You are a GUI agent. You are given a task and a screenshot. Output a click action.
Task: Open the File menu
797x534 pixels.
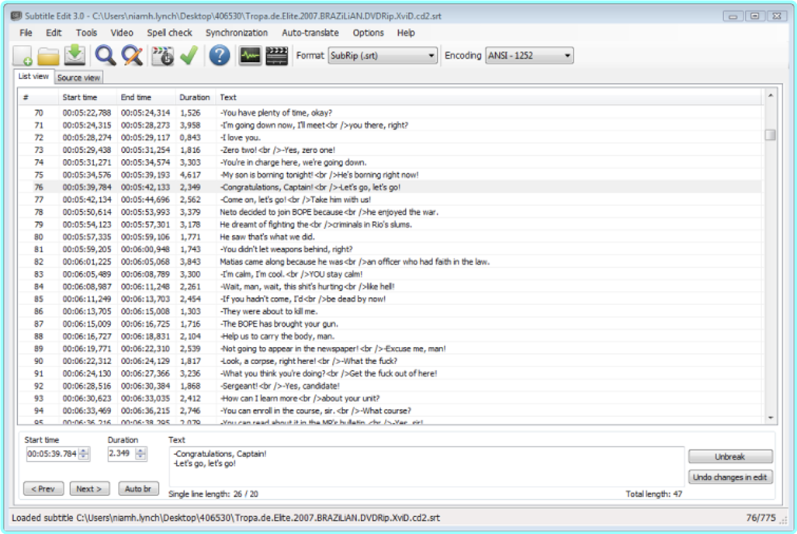26,33
